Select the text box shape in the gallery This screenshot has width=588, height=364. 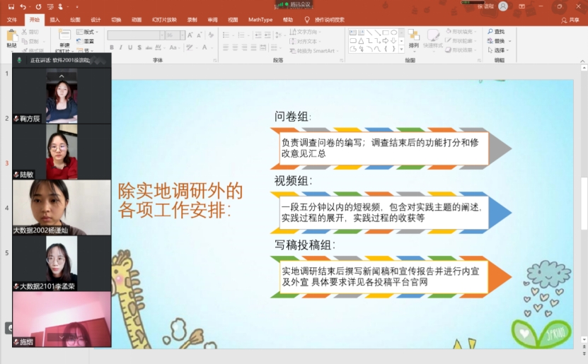coord(352,33)
